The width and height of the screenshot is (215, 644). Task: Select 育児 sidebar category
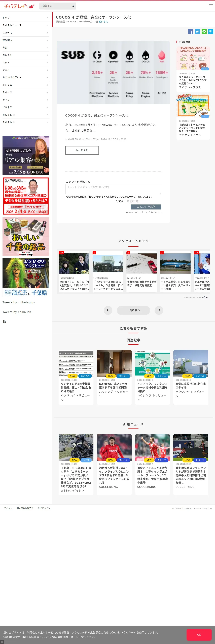click(26, 48)
